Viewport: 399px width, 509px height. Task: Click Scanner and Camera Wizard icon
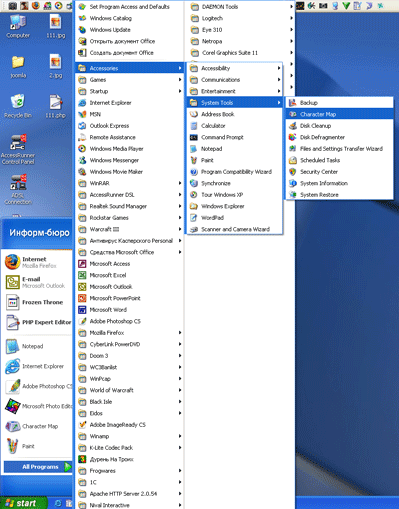click(194, 229)
